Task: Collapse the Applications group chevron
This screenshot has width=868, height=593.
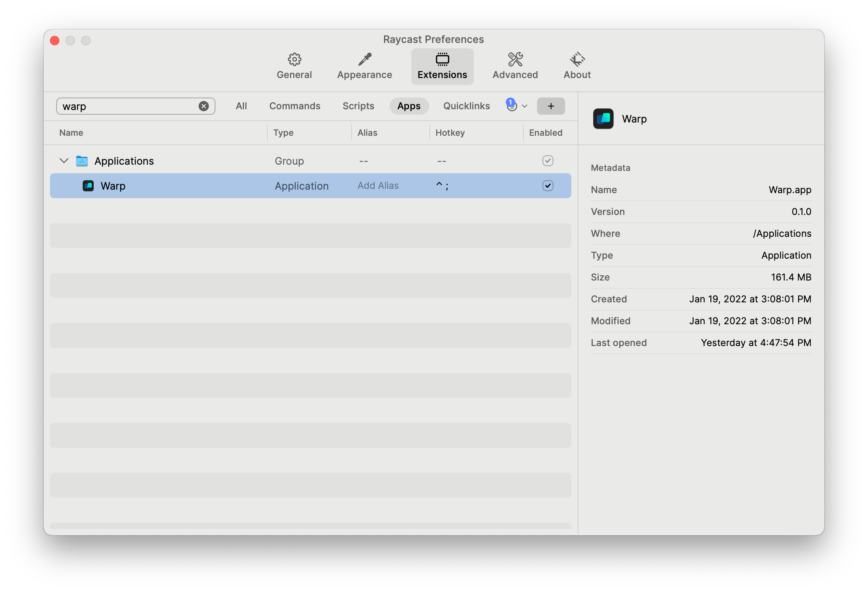Action: click(64, 161)
